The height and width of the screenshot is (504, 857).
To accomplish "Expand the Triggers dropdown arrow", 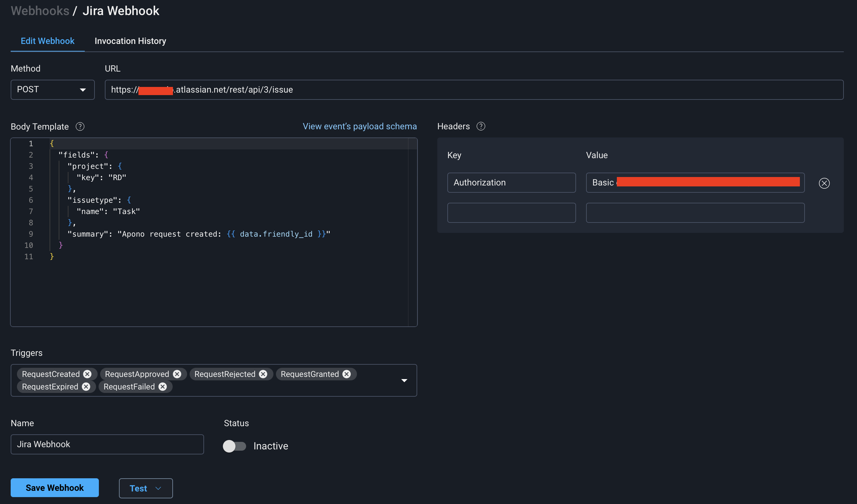I will 404,381.
